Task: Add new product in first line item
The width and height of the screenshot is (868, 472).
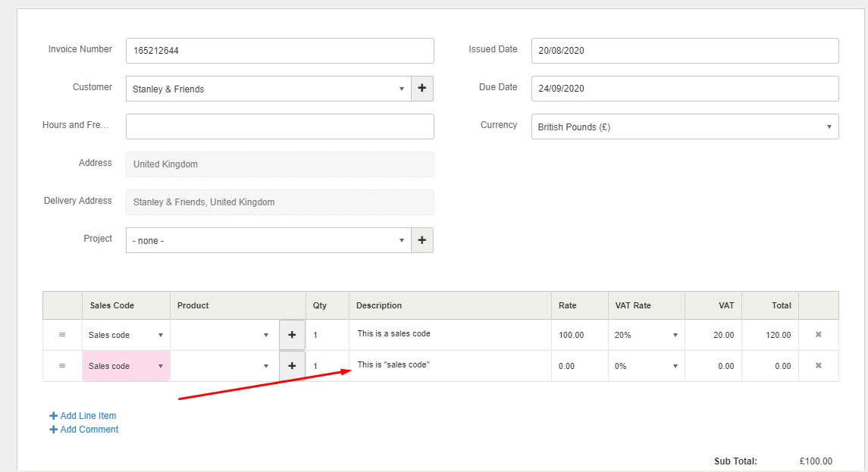Action: [x=292, y=335]
